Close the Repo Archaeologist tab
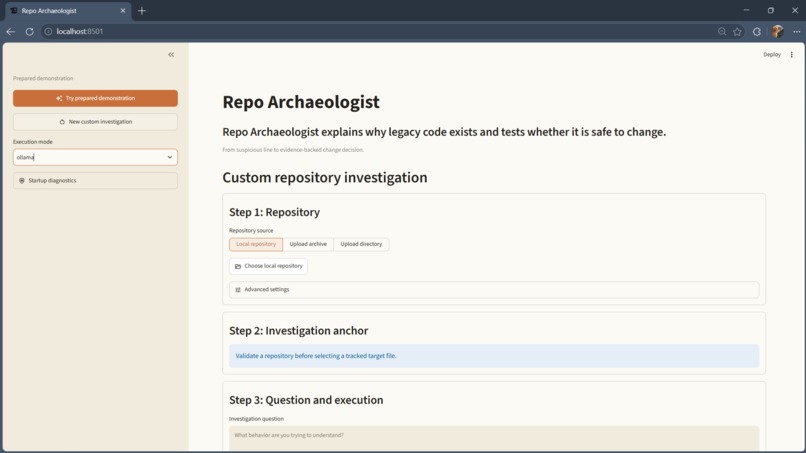 [123, 11]
